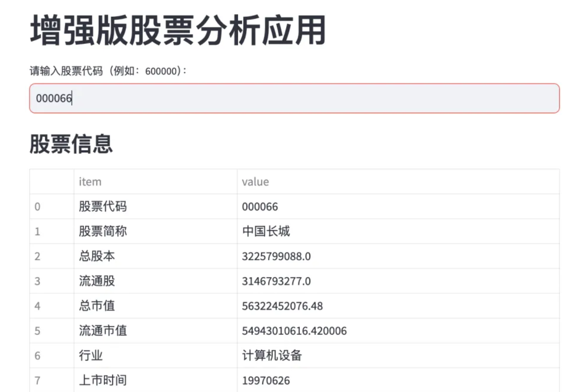Click the 请输入股票代码 input label

[x=108, y=71]
